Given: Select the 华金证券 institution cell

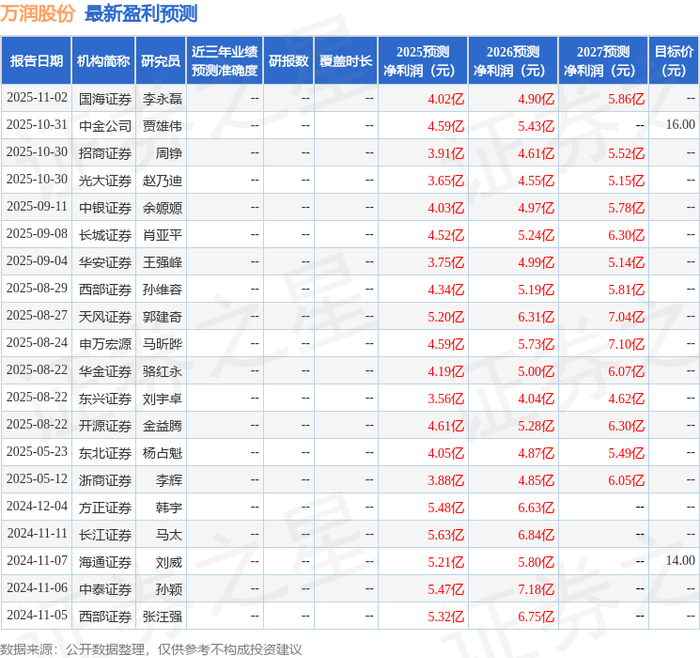Looking at the screenshot, I should [105, 371].
